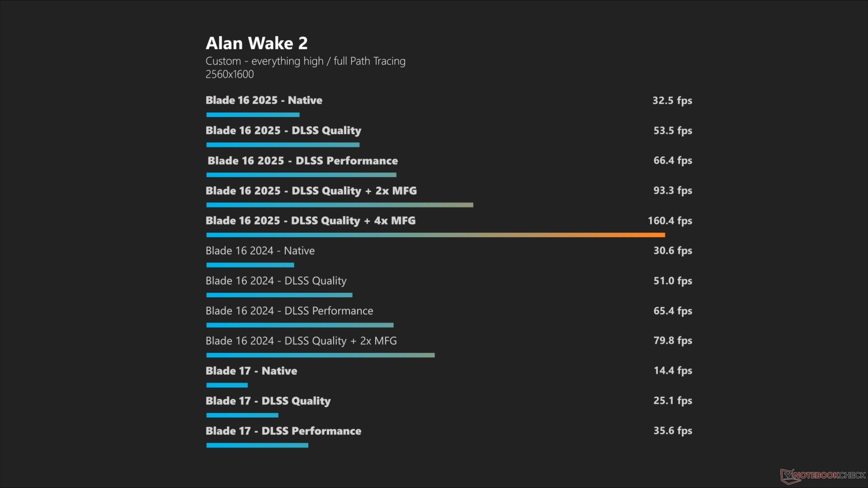Click the Alan Wake 2 chart title

pyautogui.click(x=256, y=43)
